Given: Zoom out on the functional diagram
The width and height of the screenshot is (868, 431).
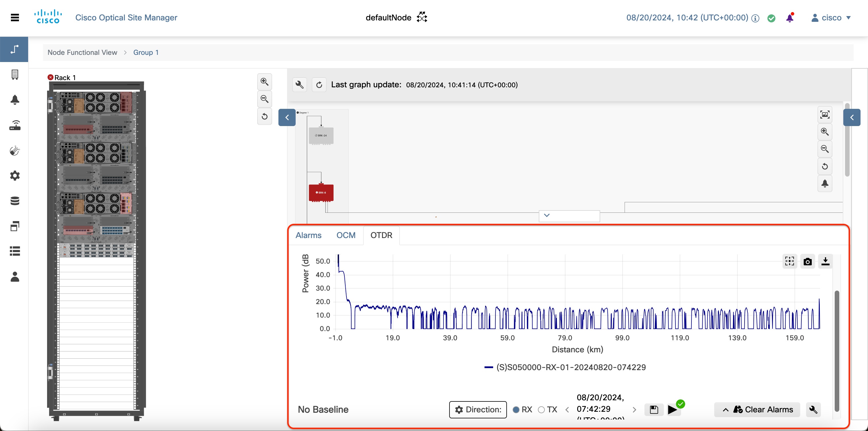Looking at the screenshot, I should coord(825,149).
